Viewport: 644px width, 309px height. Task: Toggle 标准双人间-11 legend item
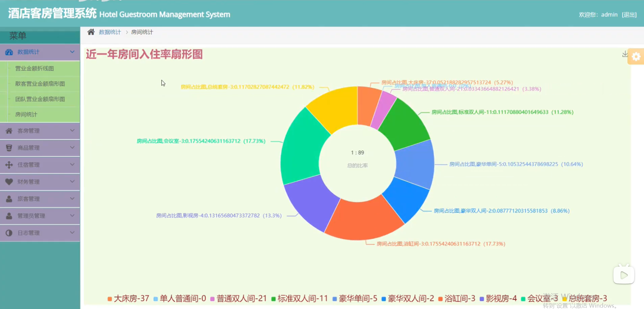click(x=300, y=299)
